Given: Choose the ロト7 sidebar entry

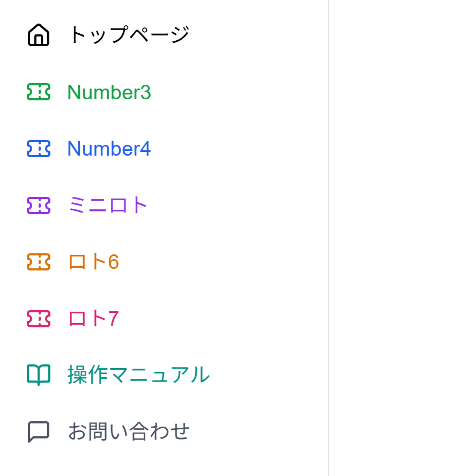Looking at the screenshot, I should (x=92, y=319).
